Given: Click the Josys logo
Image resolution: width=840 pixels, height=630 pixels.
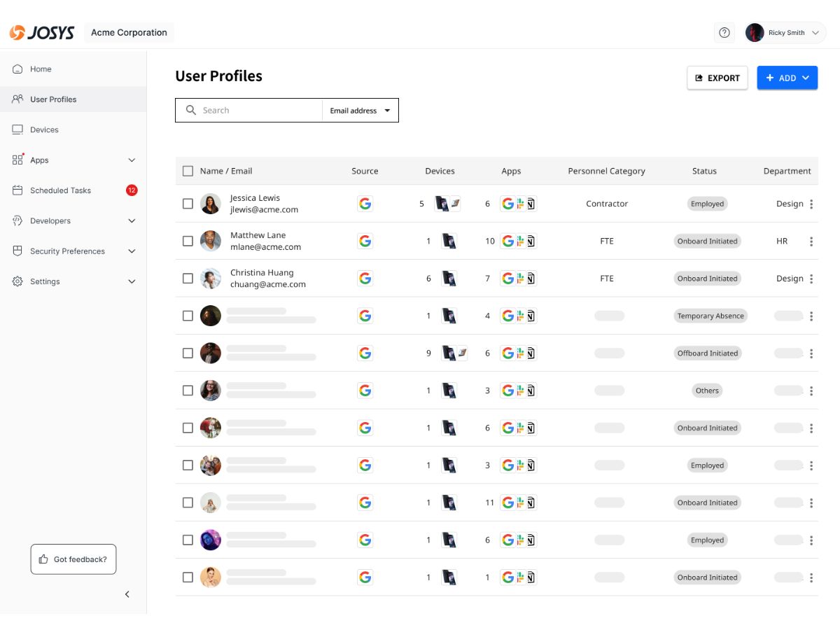Looking at the screenshot, I should coord(42,32).
